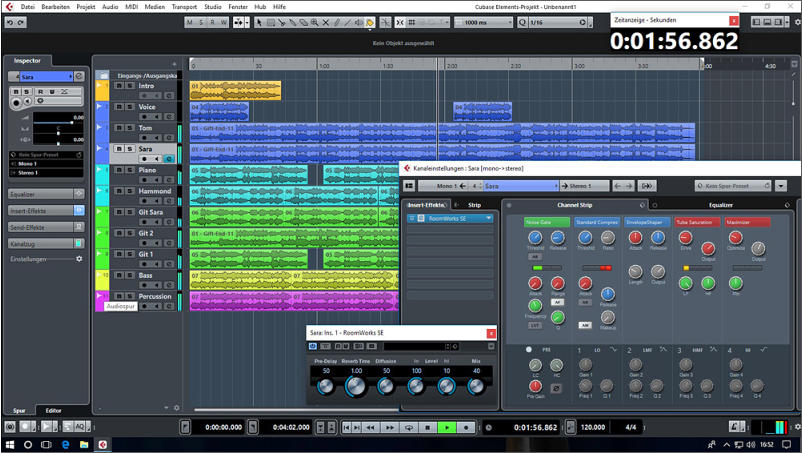This screenshot has height=453, width=802.
Task: Open the Windows Start menu
Action: (9, 444)
